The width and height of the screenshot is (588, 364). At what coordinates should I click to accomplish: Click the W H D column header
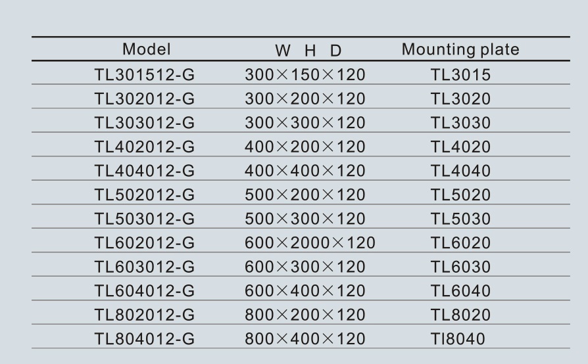point(308,51)
